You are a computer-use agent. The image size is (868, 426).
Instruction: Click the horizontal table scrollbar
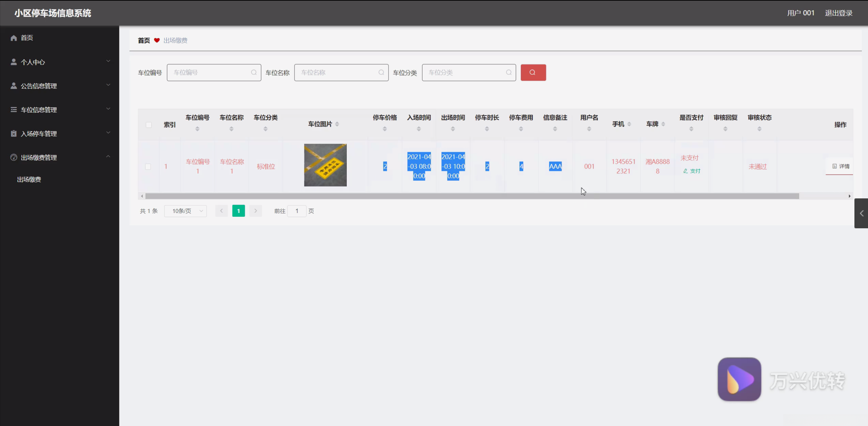[472, 196]
